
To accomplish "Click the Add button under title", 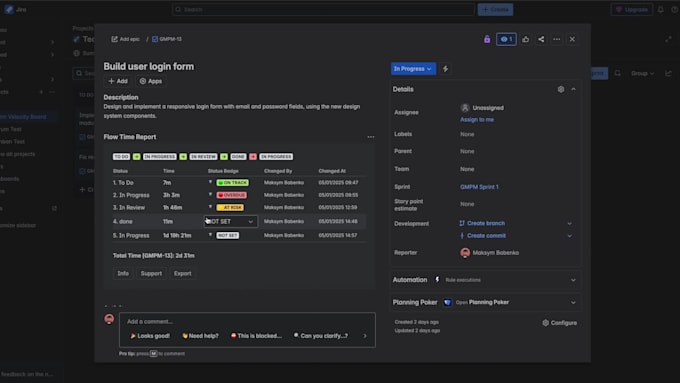I will (118, 81).
